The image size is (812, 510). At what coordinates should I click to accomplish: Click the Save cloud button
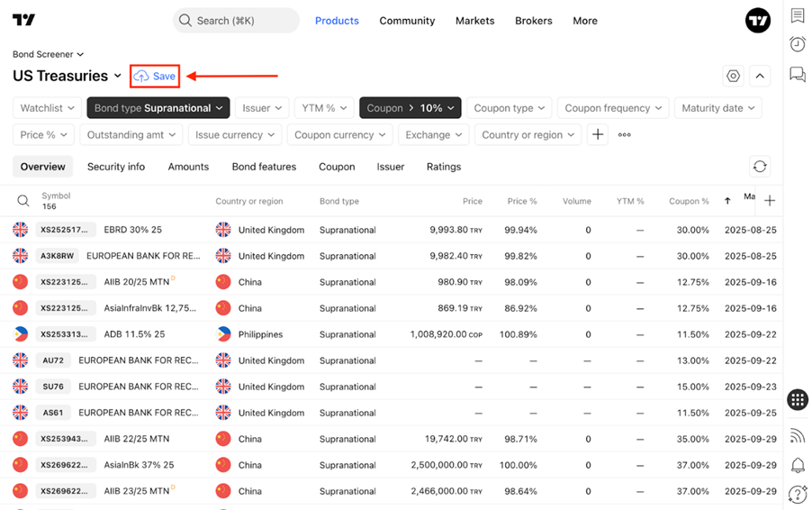point(155,77)
